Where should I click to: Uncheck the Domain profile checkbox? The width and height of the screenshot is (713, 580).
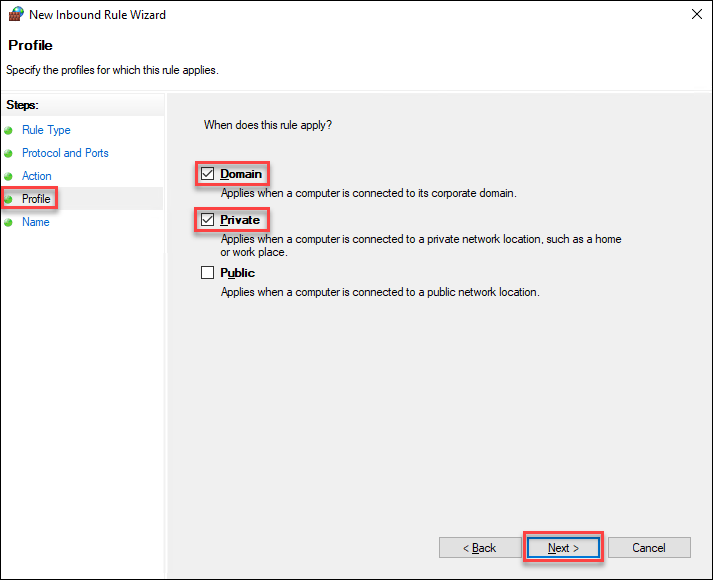pos(208,174)
